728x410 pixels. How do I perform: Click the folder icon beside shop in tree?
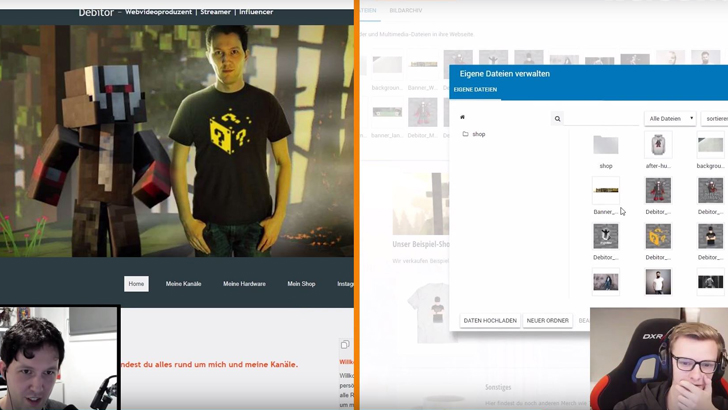tap(465, 134)
